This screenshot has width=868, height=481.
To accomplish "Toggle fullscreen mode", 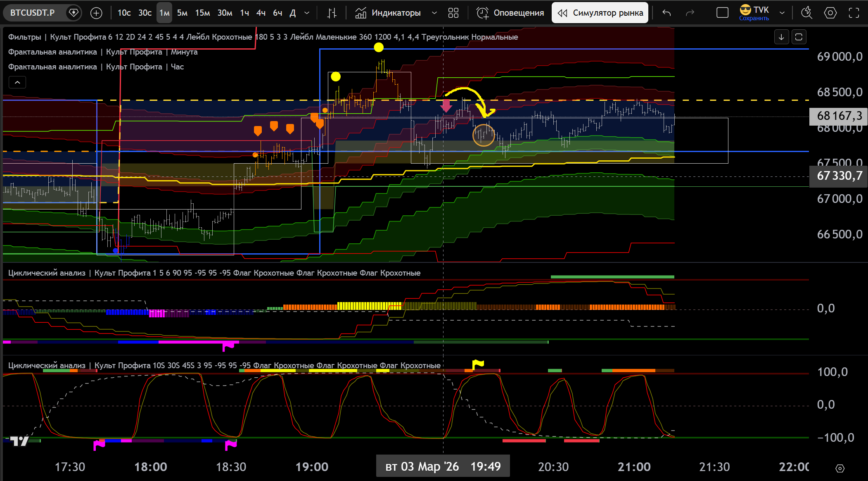I will coord(854,13).
